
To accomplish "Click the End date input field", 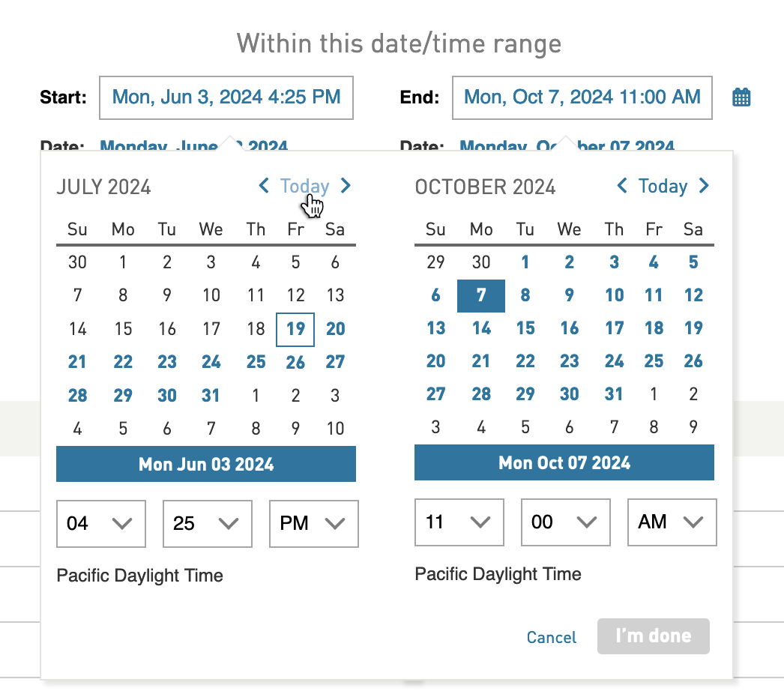I will [x=582, y=97].
